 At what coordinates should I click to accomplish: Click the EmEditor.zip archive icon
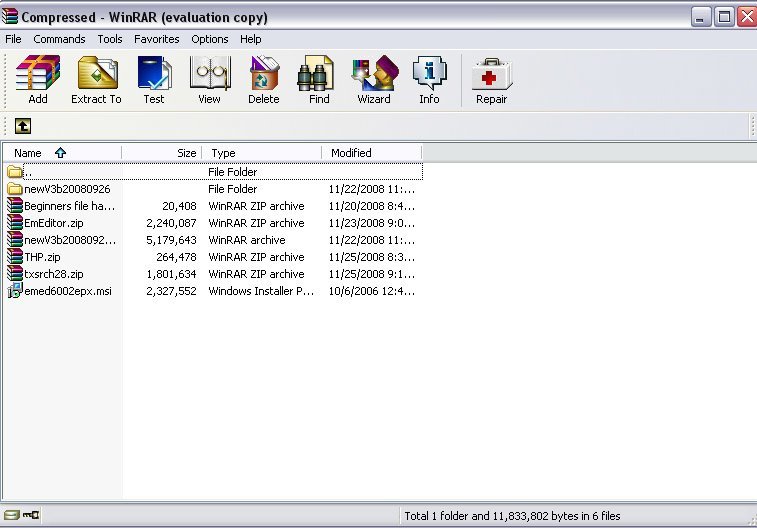pyautogui.click(x=15, y=222)
